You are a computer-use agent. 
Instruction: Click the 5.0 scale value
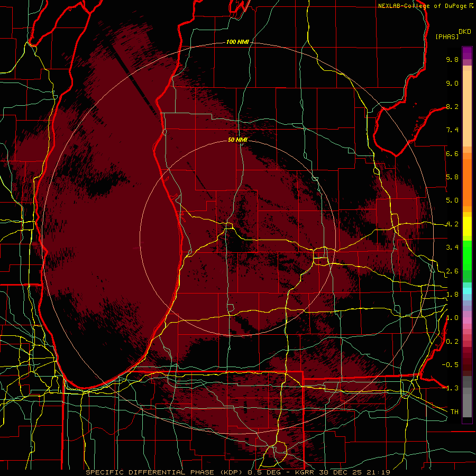(x=452, y=200)
